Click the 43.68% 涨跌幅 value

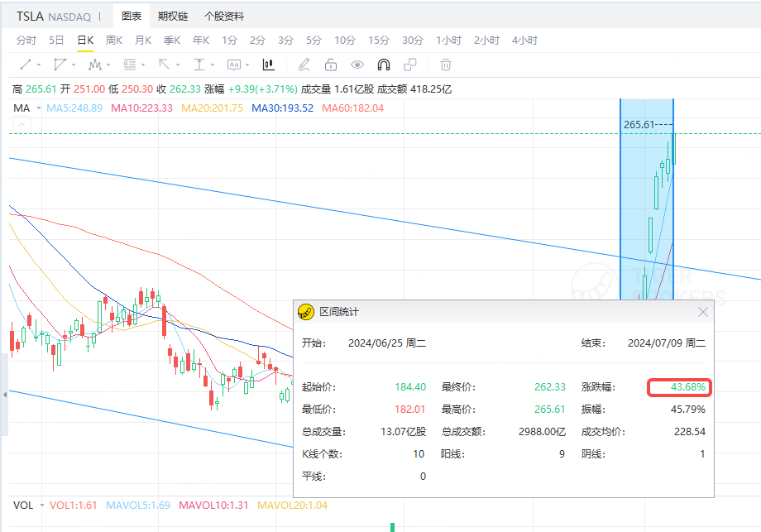tap(687, 387)
